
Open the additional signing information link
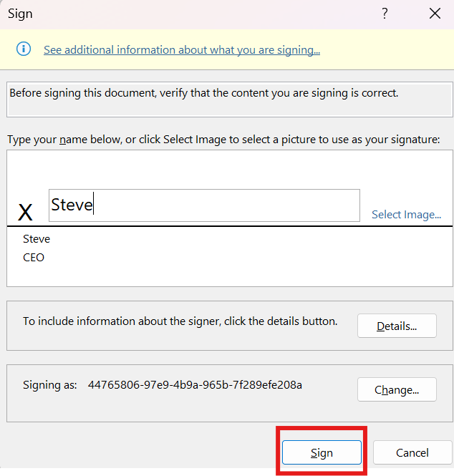point(181,50)
